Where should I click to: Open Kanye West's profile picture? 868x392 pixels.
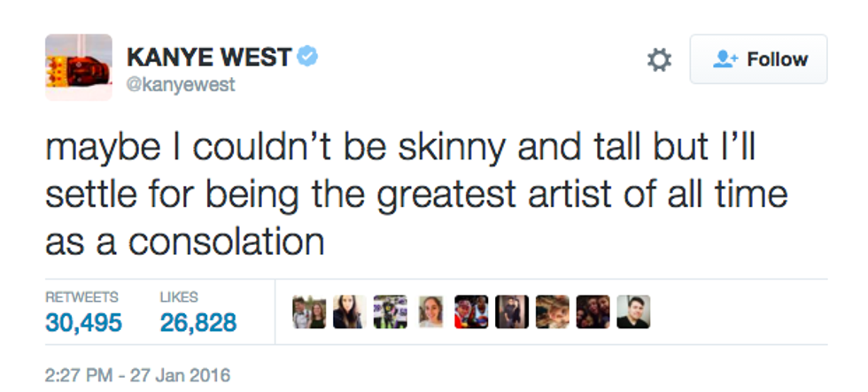[79, 67]
